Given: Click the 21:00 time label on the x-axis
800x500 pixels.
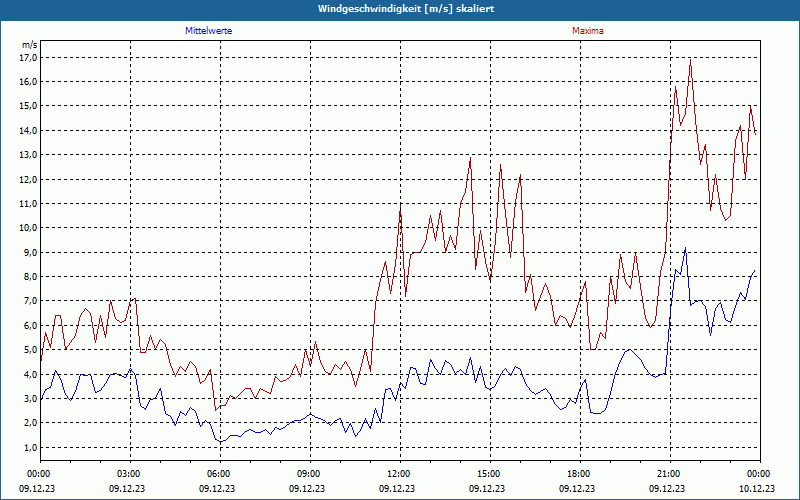Looking at the screenshot, I should (670, 473).
